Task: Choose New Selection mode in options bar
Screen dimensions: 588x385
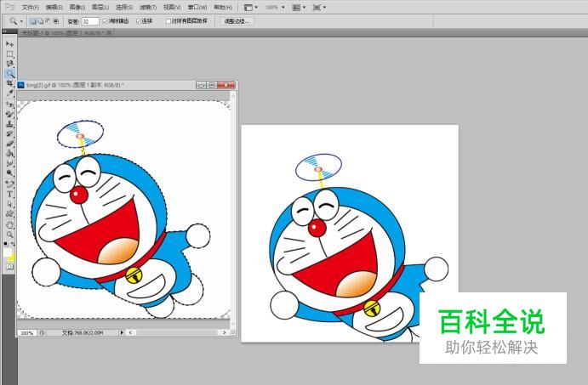Action: point(33,21)
